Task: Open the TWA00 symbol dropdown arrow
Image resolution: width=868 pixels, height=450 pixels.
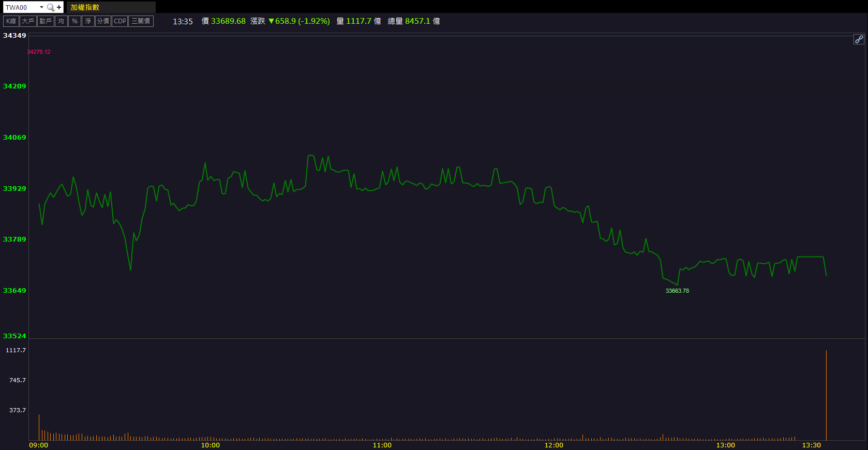Action: tap(41, 7)
